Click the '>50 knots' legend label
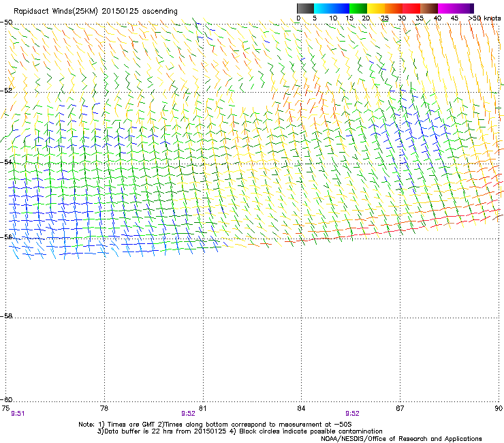The height and width of the screenshot is (443, 504). 484,18
